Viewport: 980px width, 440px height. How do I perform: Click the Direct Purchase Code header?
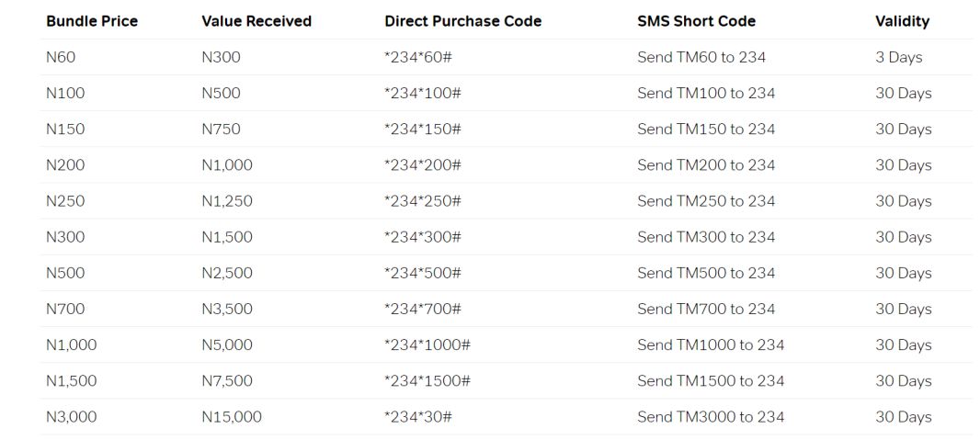[x=462, y=21]
